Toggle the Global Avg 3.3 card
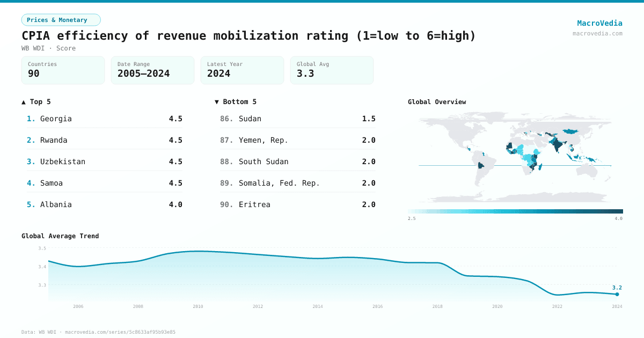The height and width of the screenshot is (338, 644). click(332, 70)
